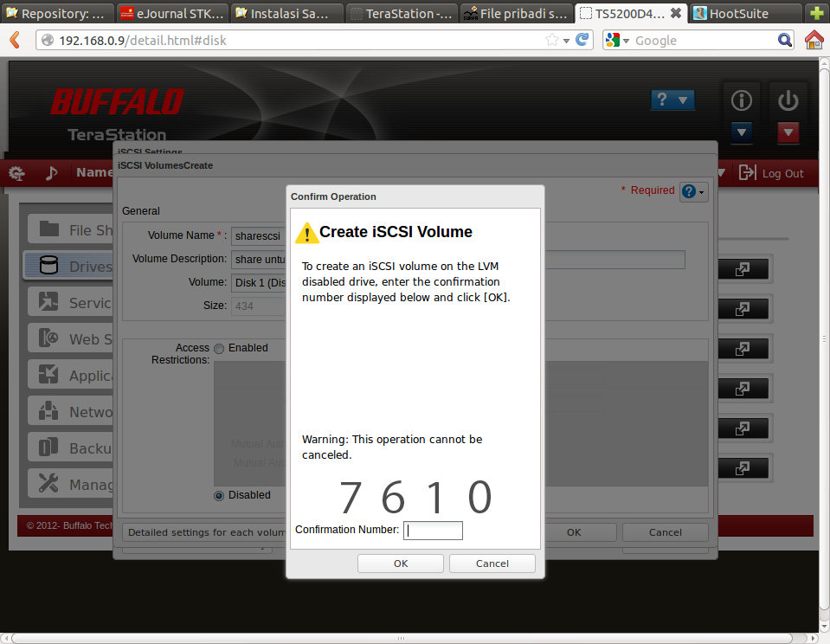Open new browser tab with plus icon

(x=815, y=13)
